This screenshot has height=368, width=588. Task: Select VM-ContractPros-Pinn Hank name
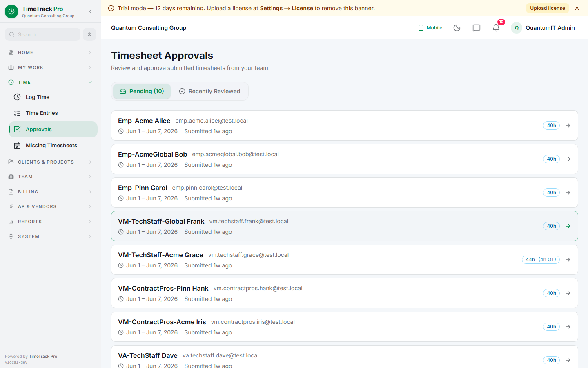coord(163,288)
